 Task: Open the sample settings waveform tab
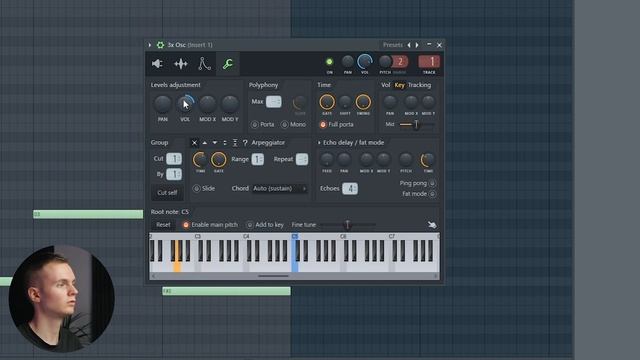coord(181,64)
